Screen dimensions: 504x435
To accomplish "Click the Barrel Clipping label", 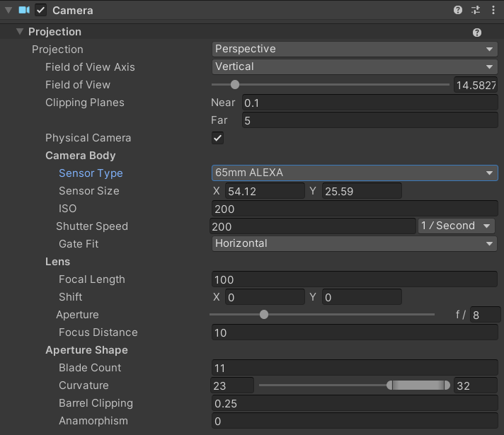I will [96, 403].
